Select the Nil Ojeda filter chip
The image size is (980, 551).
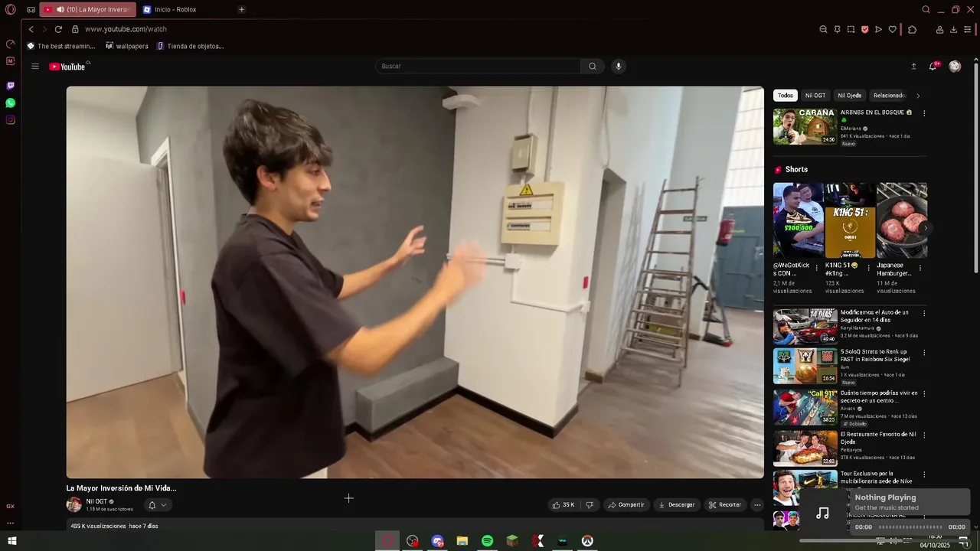[850, 96]
